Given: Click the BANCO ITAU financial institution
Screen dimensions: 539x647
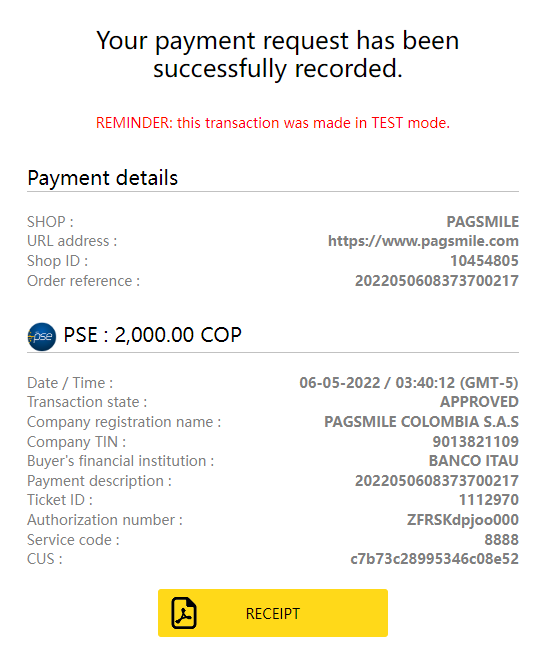Looking at the screenshot, I should coord(473,461).
